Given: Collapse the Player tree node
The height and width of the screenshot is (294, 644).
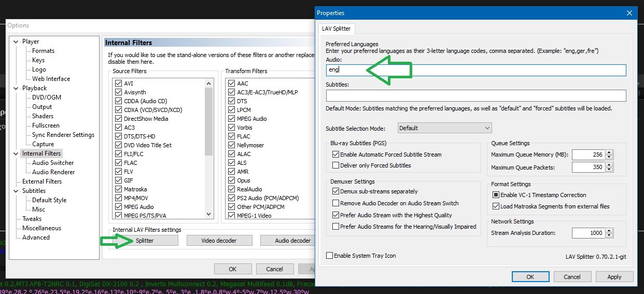Looking at the screenshot, I should point(16,41).
